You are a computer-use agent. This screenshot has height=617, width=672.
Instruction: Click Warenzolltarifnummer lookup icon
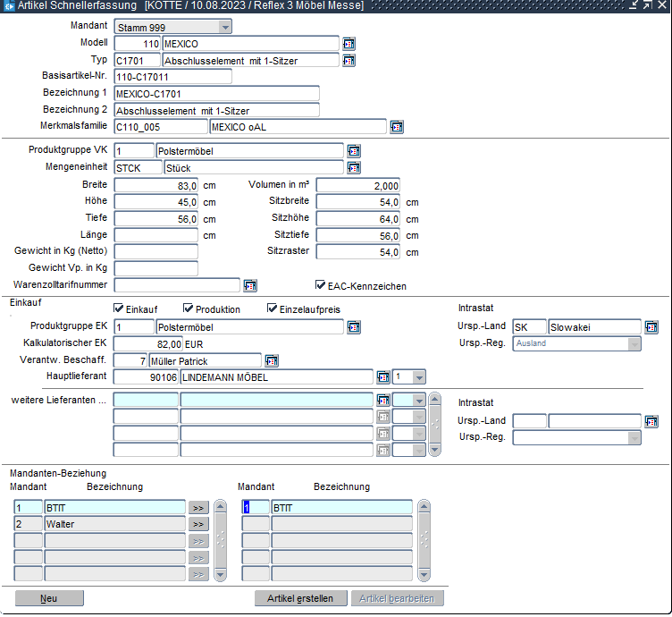tap(250, 286)
